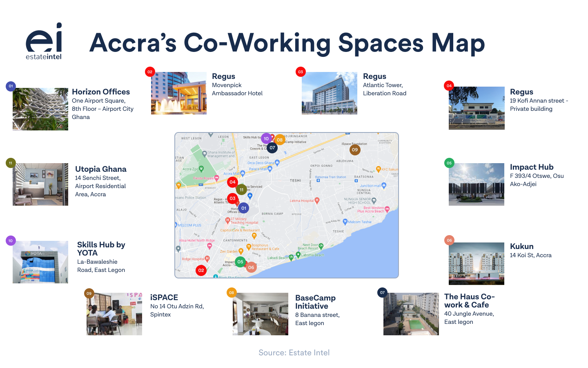
Task: Click salmon map marker 06
Action: (x=251, y=267)
